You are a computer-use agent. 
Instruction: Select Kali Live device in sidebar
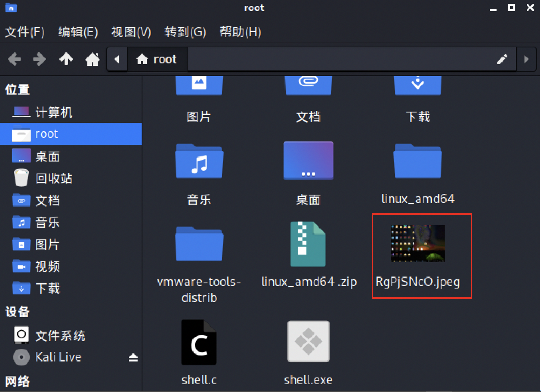[x=71, y=357]
